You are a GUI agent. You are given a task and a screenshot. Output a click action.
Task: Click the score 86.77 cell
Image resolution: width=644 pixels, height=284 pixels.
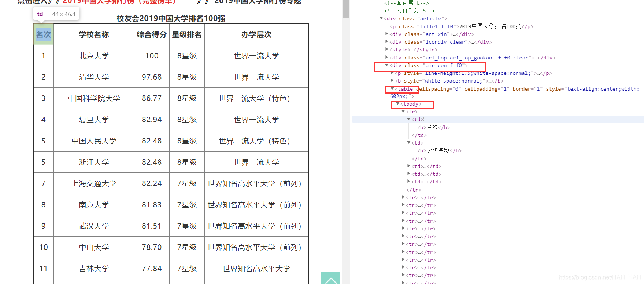[x=152, y=98]
